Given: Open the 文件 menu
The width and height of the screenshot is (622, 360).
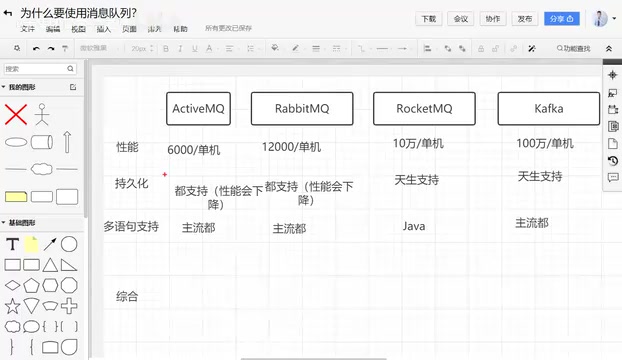Looking at the screenshot, I should pos(28,29).
